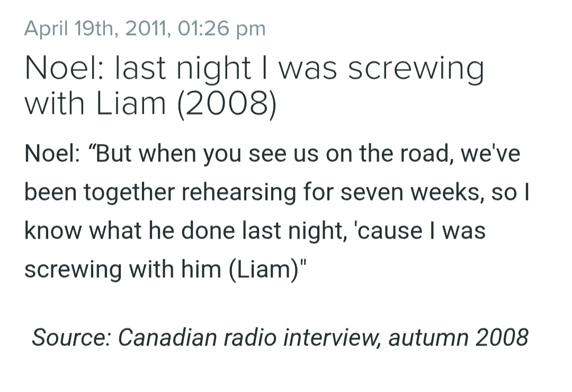
Task: Click "we've" ending the first quote line
Action: pyautogui.click(x=490, y=153)
